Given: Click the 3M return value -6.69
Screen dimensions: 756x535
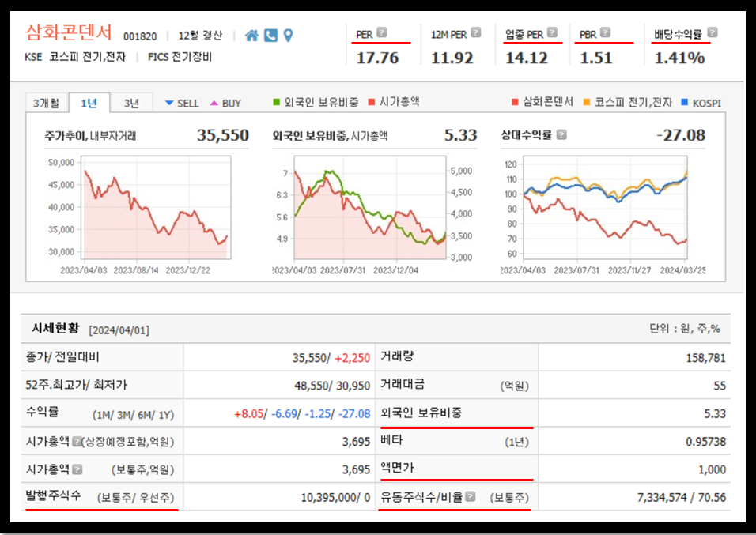Looking at the screenshot, I should point(284,414).
